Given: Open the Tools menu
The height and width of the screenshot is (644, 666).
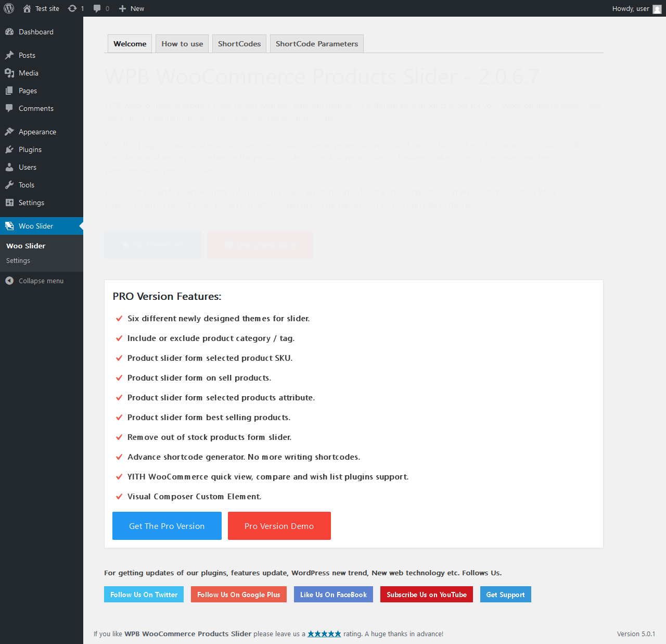Looking at the screenshot, I should pos(42,185).
